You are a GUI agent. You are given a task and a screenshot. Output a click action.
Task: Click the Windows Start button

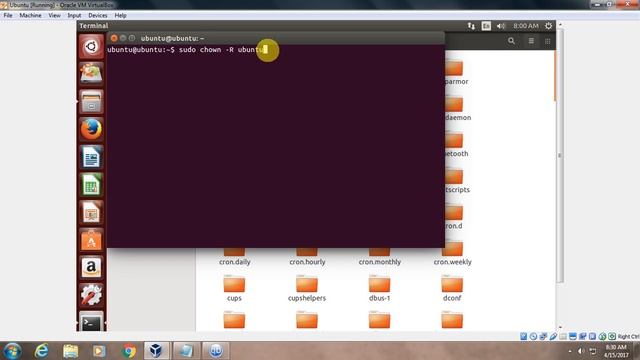(12, 351)
